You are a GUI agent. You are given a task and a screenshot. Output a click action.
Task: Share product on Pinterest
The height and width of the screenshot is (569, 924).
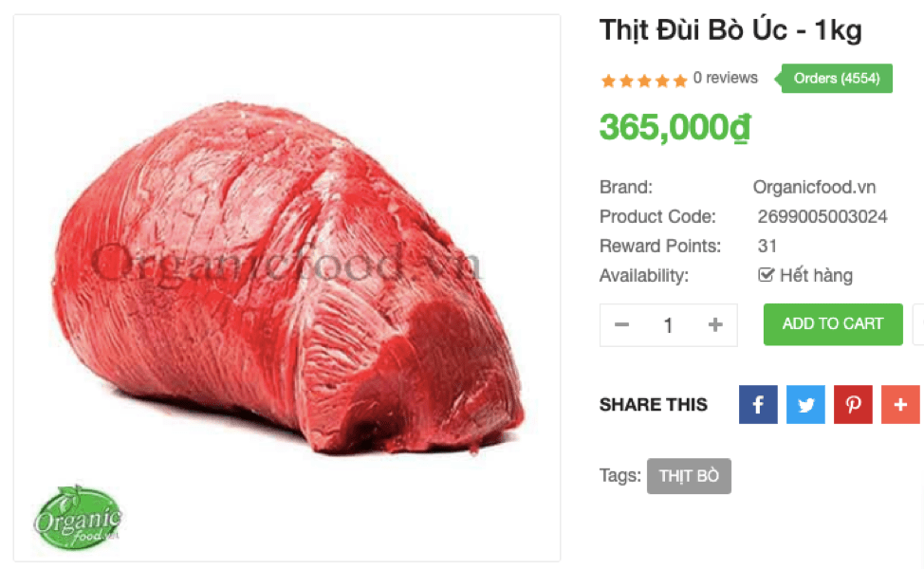(853, 405)
